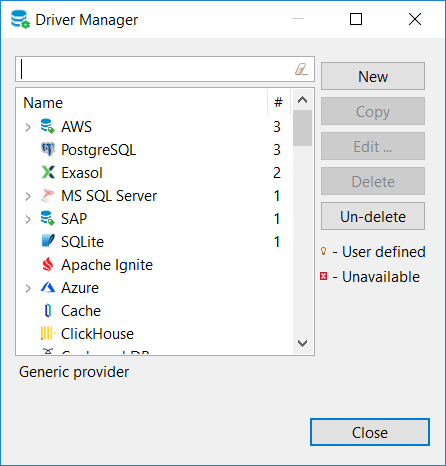Viewport: 446px width, 466px height.
Task: Click the scrollbar up arrow
Action: 302,100
